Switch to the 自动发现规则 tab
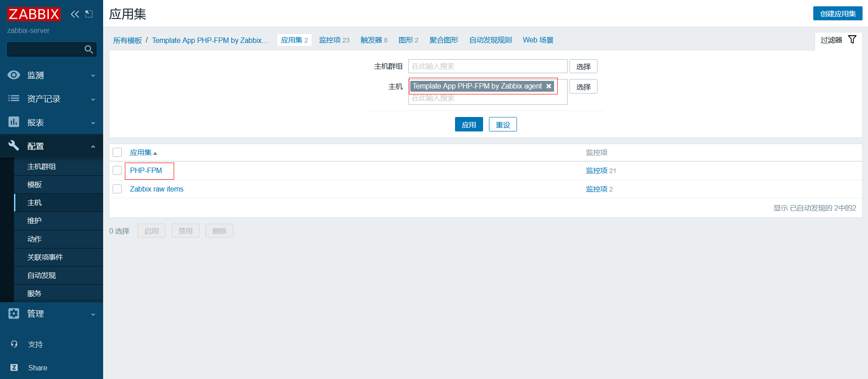Image resolution: width=868 pixels, height=379 pixels. coord(490,40)
